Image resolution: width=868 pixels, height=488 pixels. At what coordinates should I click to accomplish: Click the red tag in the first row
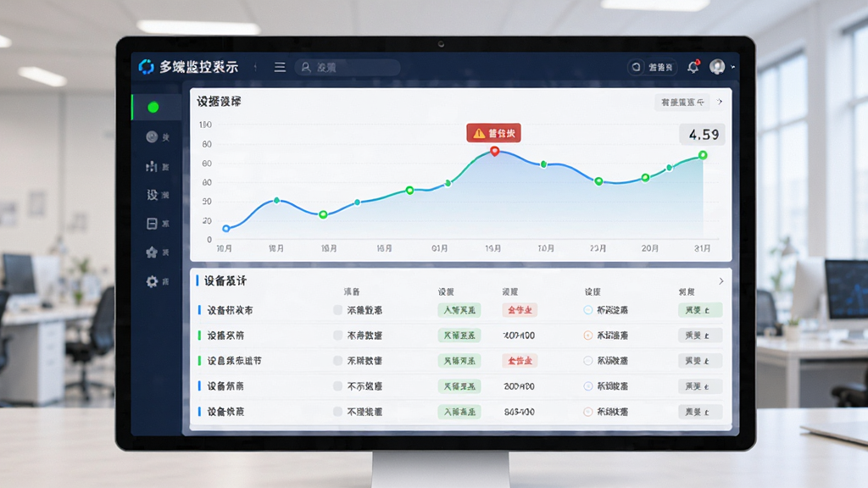click(x=520, y=310)
